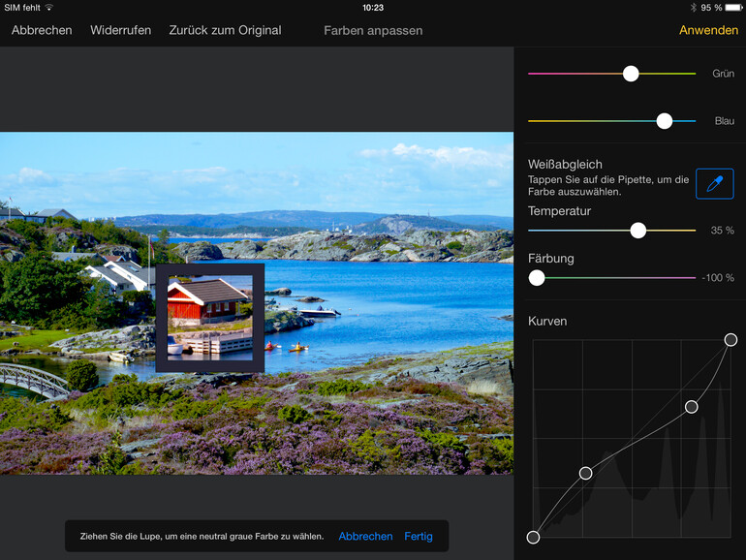Screen dimensions: 746x560
Task: Tap the Grün slider knob
Action: (631, 74)
